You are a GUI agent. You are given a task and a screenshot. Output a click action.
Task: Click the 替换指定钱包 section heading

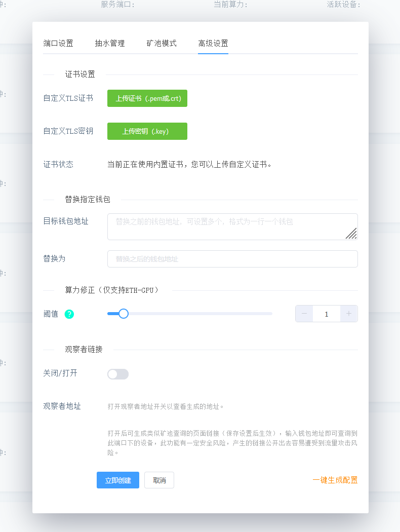pyautogui.click(x=88, y=200)
